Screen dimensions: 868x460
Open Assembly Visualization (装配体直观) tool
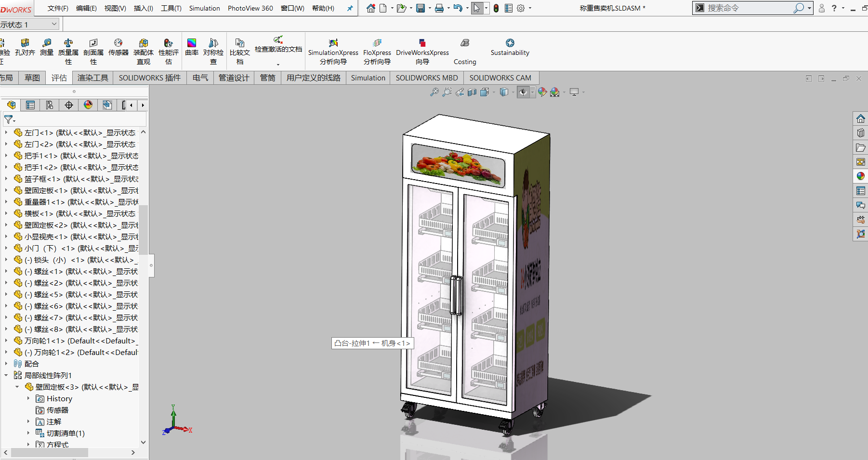point(144,52)
